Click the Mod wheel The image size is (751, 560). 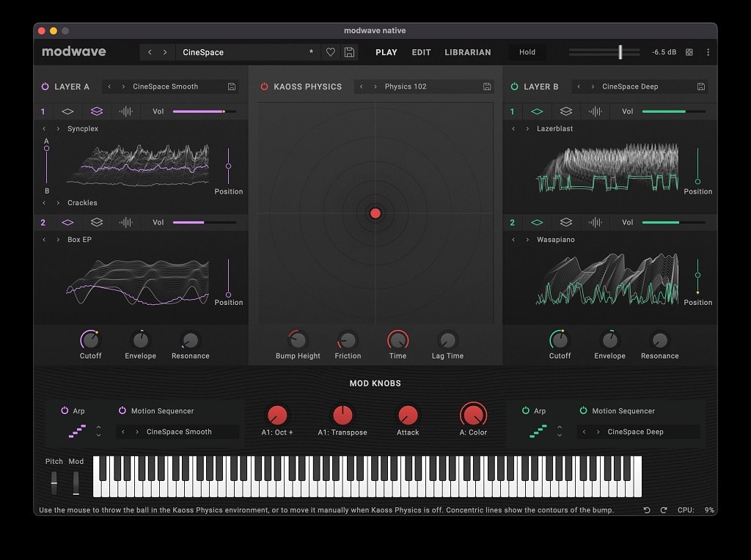pyautogui.click(x=76, y=483)
